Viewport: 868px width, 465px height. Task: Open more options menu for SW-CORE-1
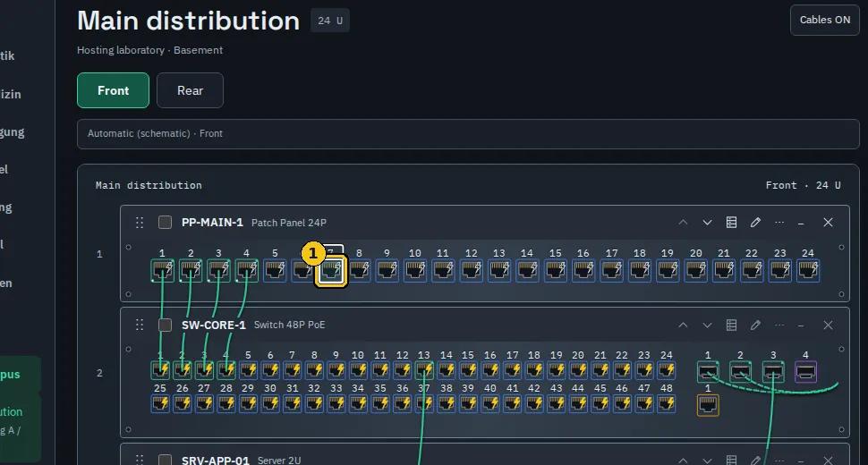[x=779, y=325]
